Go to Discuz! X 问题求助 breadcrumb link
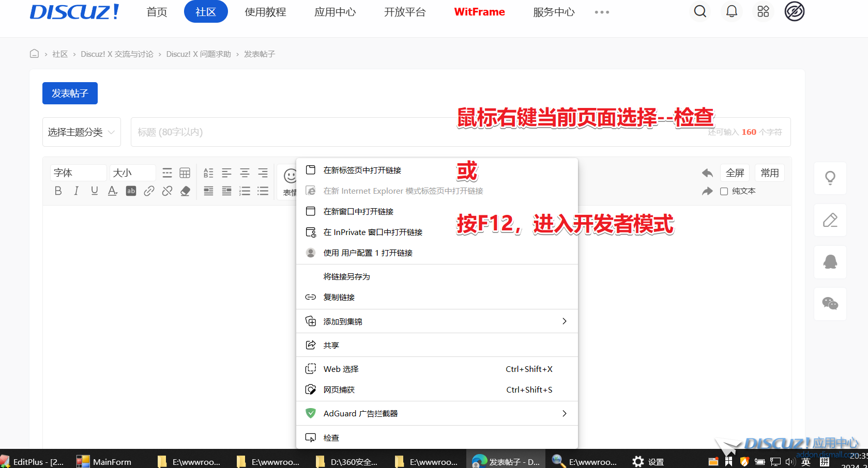868x468 pixels. (x=199, y=54)
